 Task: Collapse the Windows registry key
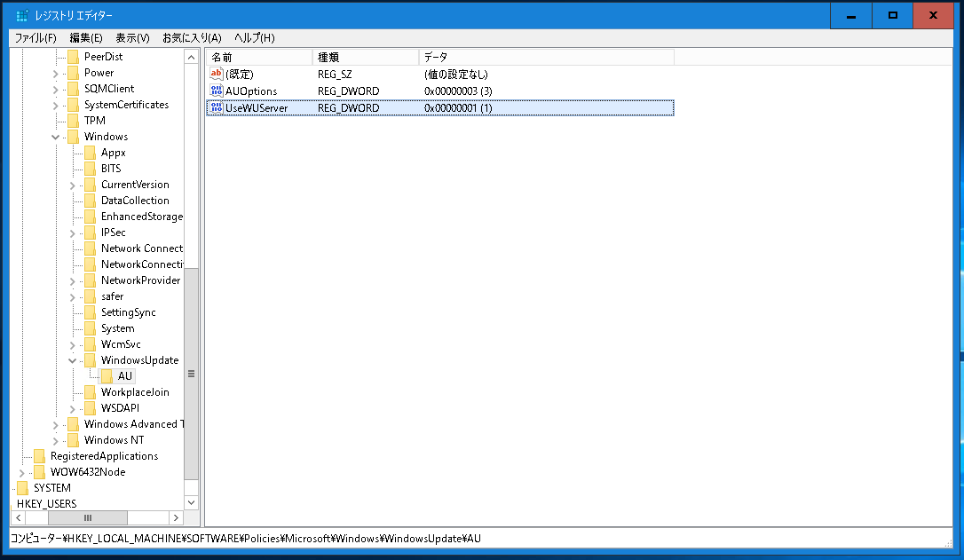pyautogui.click(x=56, y=136)
